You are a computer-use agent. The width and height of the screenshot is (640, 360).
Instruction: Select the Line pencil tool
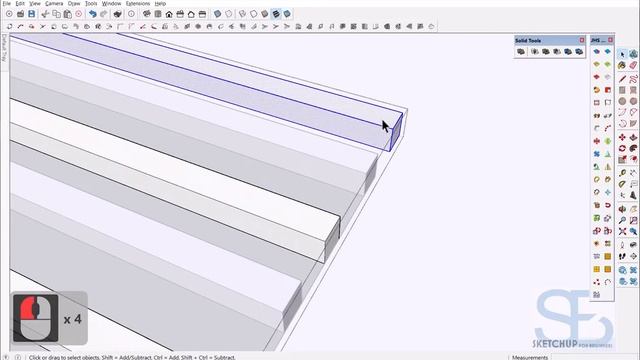pos(622,78)
